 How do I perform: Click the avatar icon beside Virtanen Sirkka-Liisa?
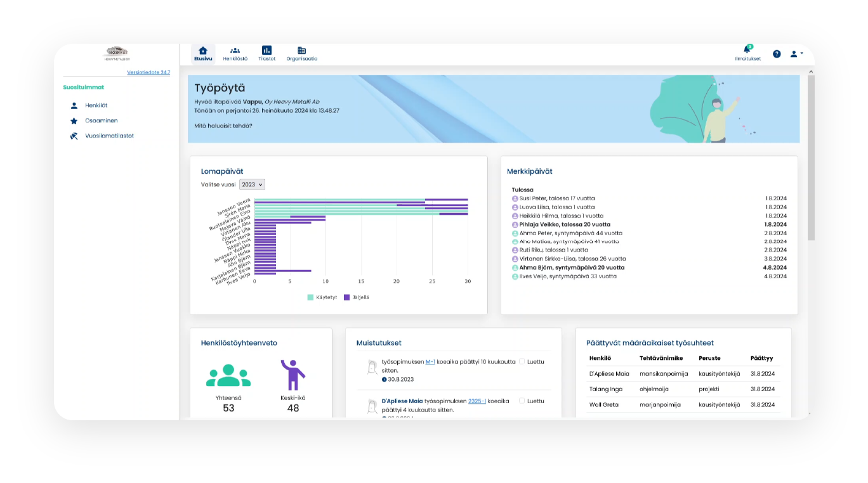pyautogui.click(x=515, y=259)
